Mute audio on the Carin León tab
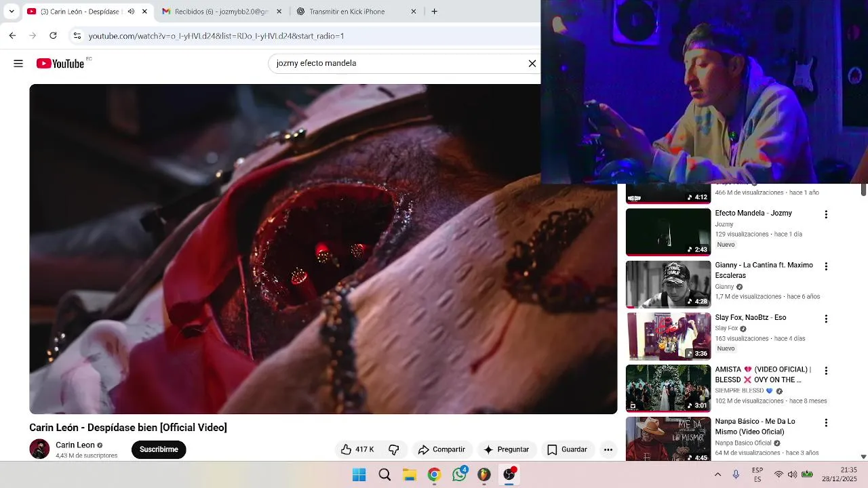The image size is (868, 488). click(131, 12)
